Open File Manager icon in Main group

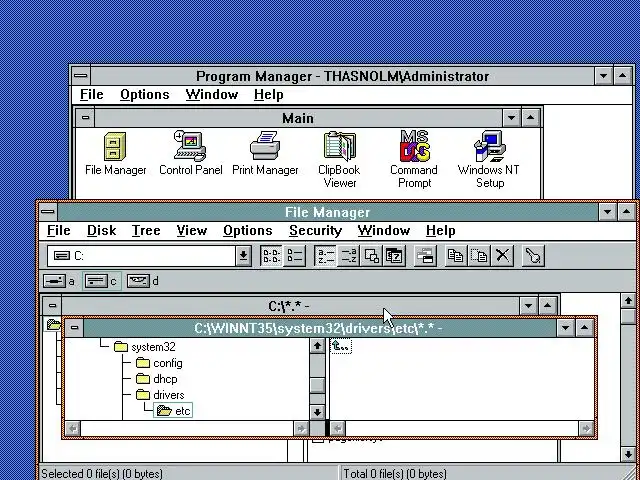pos(115,153)
